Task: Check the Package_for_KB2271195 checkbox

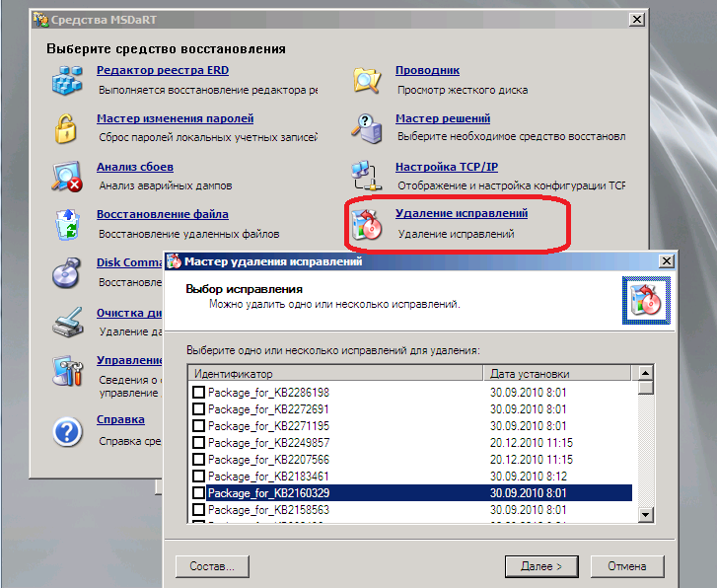Action: (198, 426)
